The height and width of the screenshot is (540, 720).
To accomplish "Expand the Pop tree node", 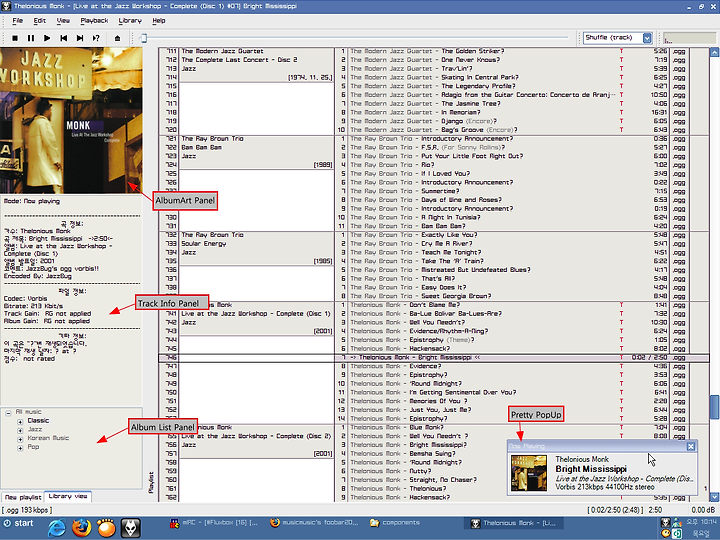I will pos(20,448).
